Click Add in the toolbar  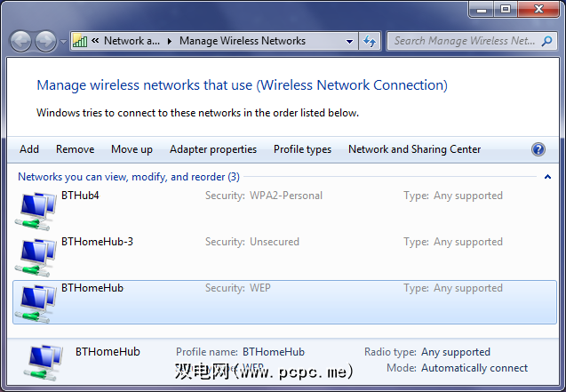tap(29, 149)
